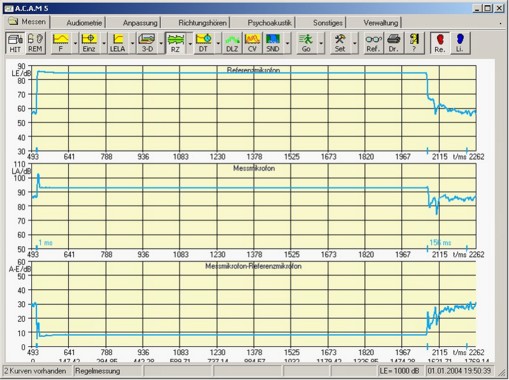509x380 pixels.
Task: Click the DT measurement icon
Action: tap(203, 43)
